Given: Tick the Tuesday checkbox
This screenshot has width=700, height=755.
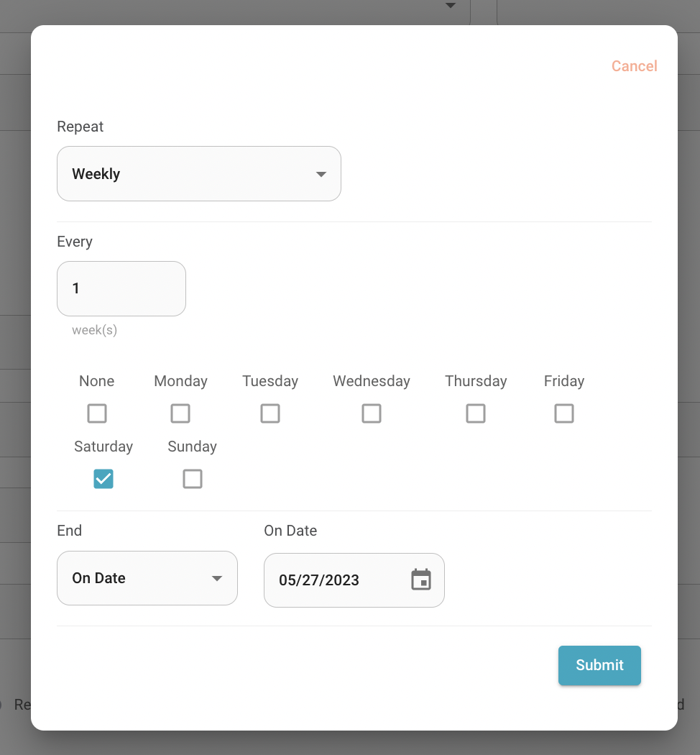Looking at the screenshot, I should [270, 413].
